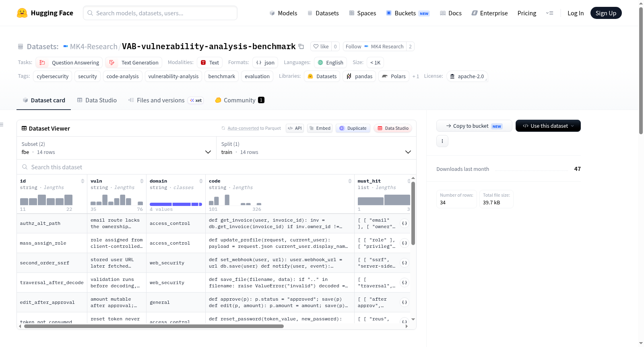Open the Use this dataset dropdown
644x347 pixels.
click(x=548, y=126)
